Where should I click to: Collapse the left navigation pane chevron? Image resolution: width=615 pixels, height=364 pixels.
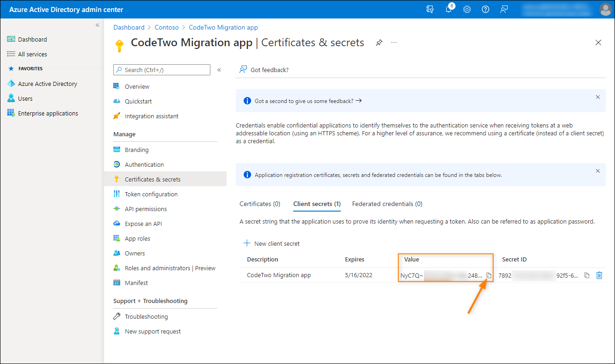97,25
